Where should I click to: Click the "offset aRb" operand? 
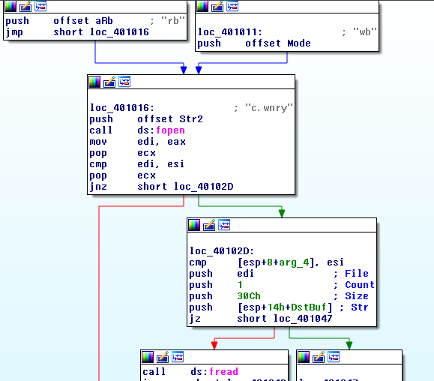tap(83, 21)
